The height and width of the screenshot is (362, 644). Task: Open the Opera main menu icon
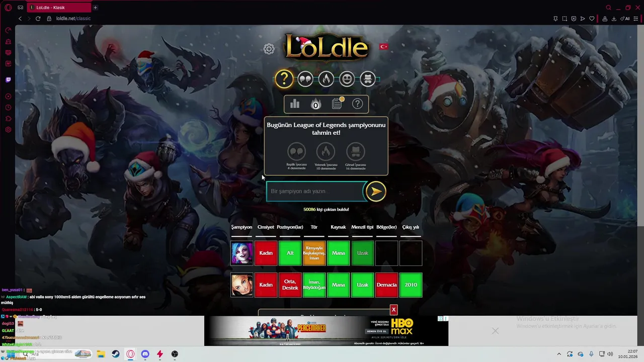[x=8, y=8]
